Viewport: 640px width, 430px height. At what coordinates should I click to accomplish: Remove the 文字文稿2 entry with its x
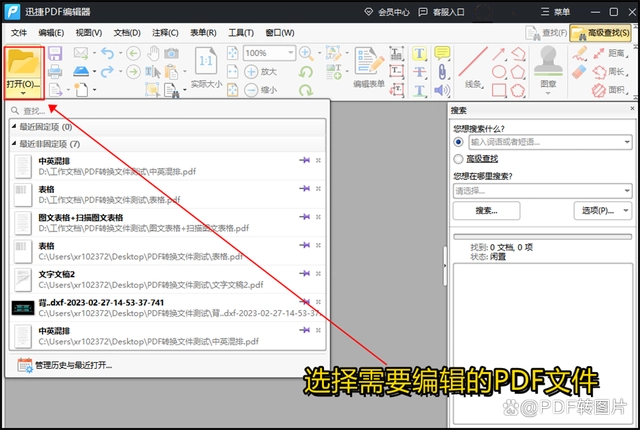point(318,273)
